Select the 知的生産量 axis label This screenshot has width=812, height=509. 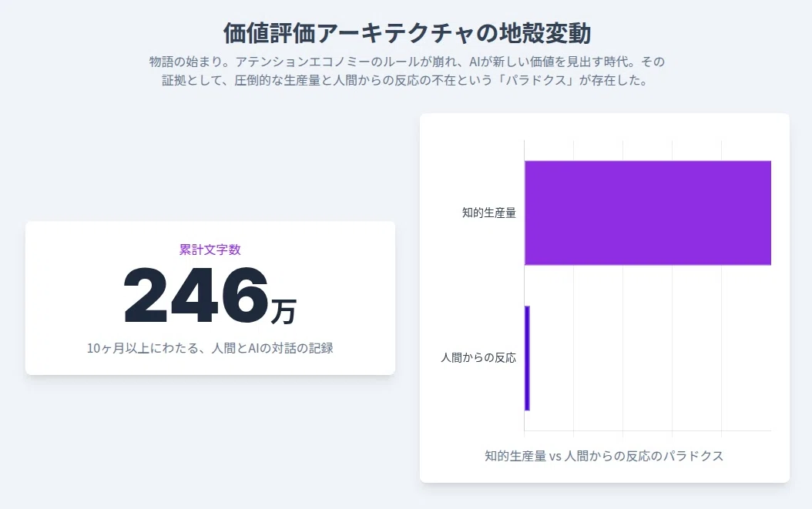click(x=489, y=213)
